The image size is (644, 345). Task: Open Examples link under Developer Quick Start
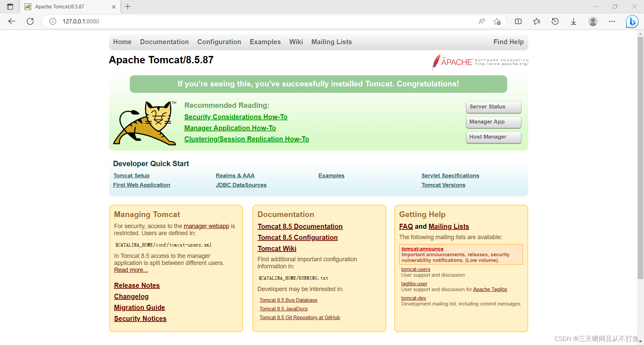point(331,176)
